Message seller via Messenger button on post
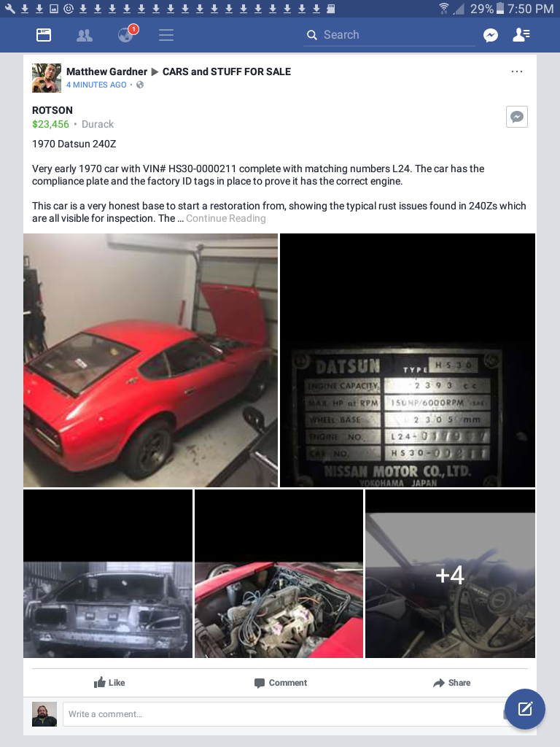 click(x=517, y=117)
